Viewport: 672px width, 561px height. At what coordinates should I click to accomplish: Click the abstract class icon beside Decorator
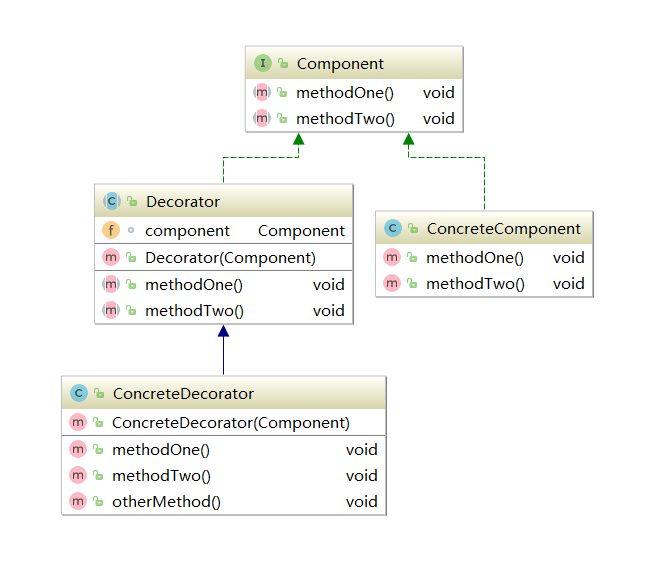111,201
